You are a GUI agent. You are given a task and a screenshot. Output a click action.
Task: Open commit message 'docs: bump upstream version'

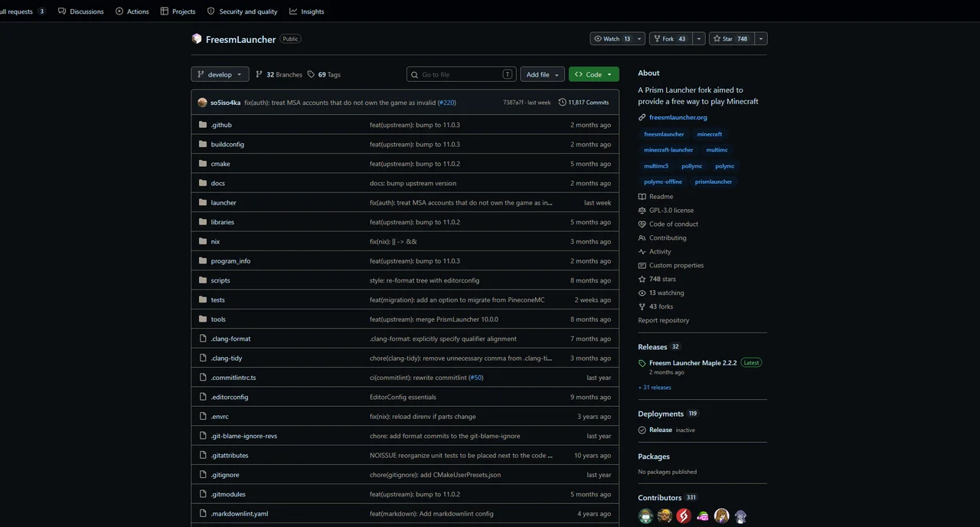click(413, 183)
